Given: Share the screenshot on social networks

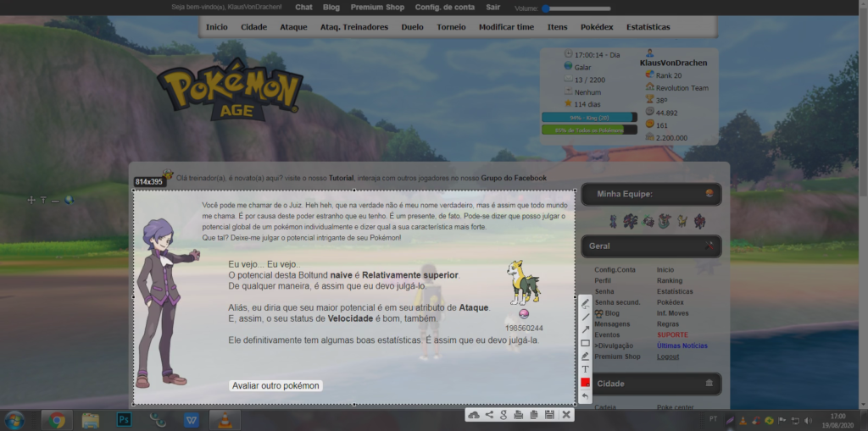Looking at the screenshot, I should [489, 415].
